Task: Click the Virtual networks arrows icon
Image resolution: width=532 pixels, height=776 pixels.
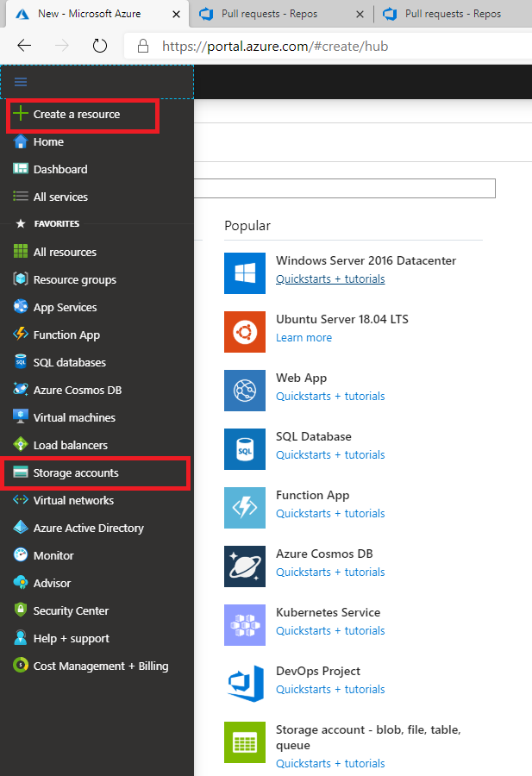Action: [x=21, y=499]
